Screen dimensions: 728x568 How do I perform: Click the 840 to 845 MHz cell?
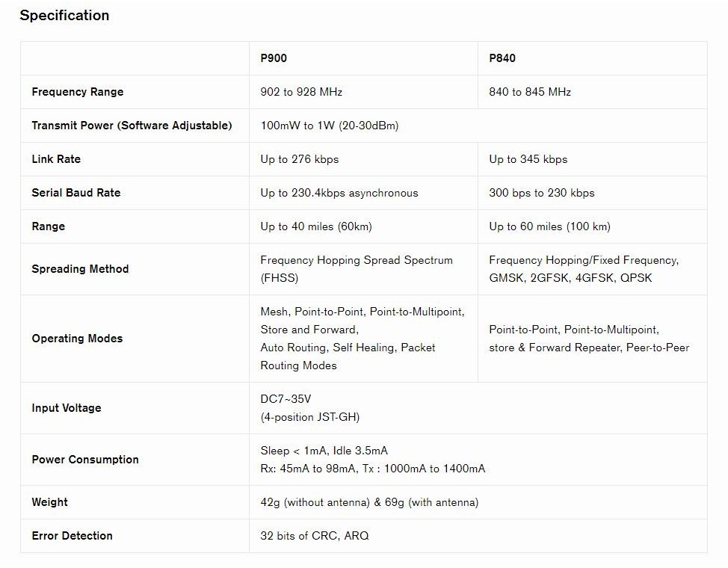coord(530,92)
